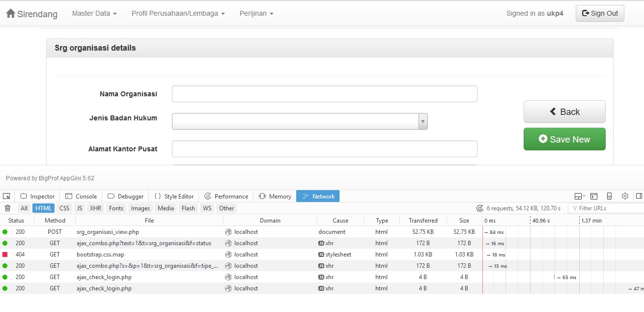Click into the Nama Organisasi field
Viewport: 644px width, 312px height.
[x=324, y=94]
